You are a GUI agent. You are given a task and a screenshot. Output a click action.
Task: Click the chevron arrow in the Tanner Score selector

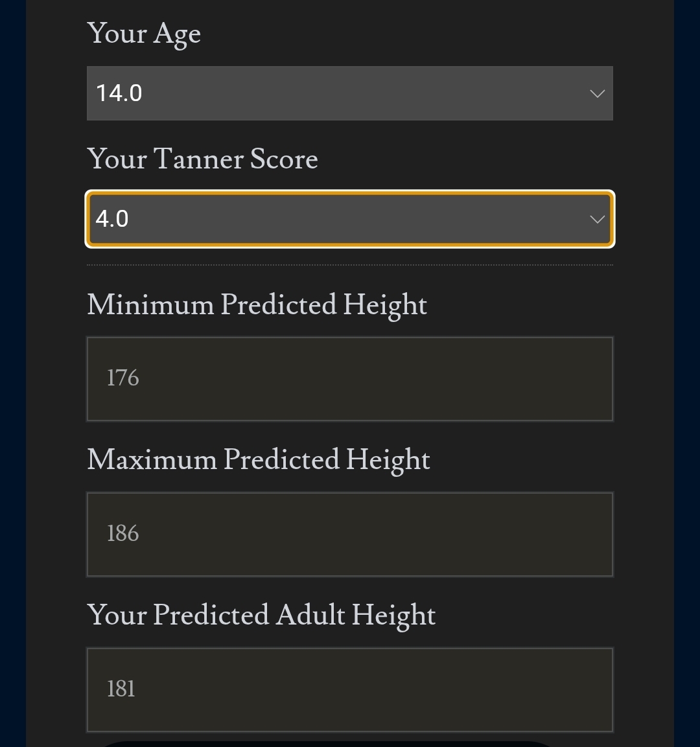(597, 220)
